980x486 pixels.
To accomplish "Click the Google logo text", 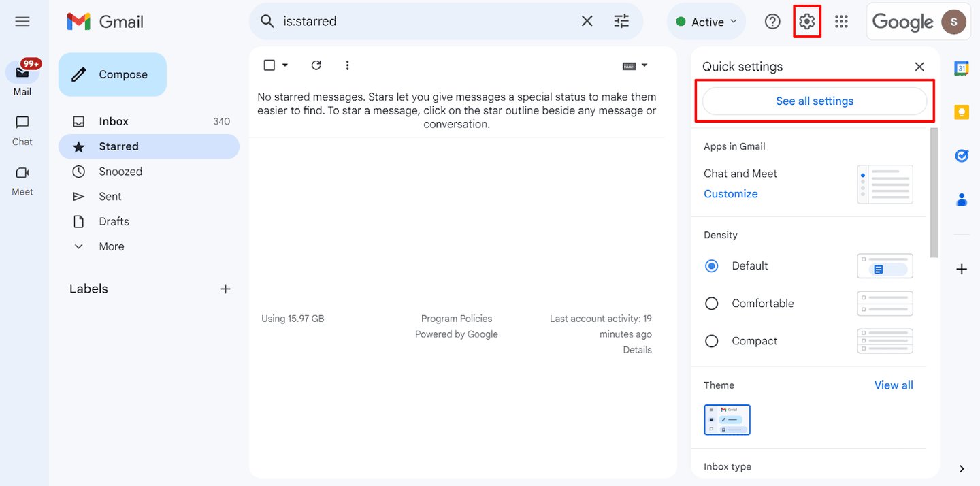I will [x=902, y=22].
